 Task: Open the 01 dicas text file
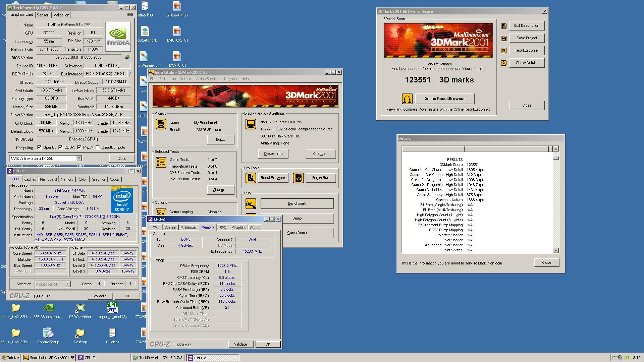pos(112,336)
